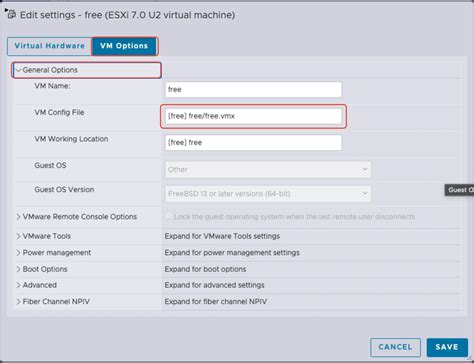The image size is (474, 363).
Task: Expand VMware Remote Console Options
Action: pos(19,217)
